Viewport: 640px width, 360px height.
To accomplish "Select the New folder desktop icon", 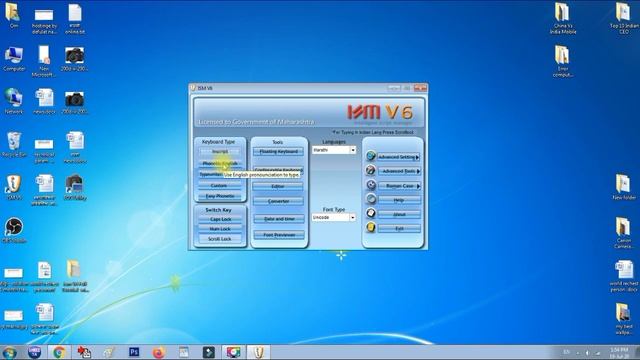I will (624, 187).
